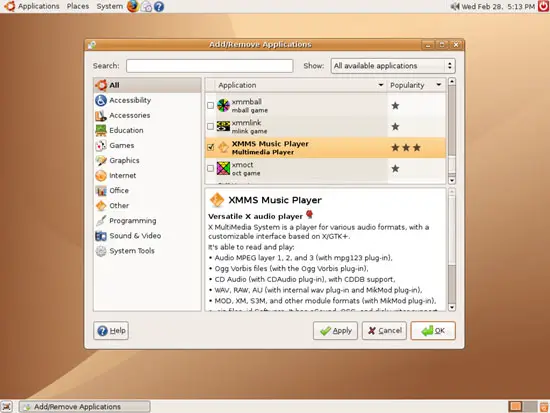The image size is (550, 413).
Task: Select the Other category icon
Action: pyautogui.click(x=101, y=206)
